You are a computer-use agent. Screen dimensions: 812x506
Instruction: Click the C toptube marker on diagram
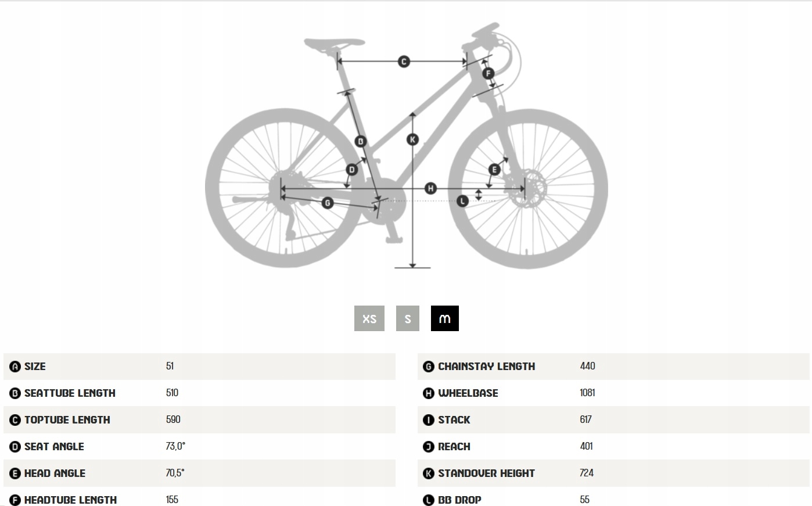tap(404, 62)
